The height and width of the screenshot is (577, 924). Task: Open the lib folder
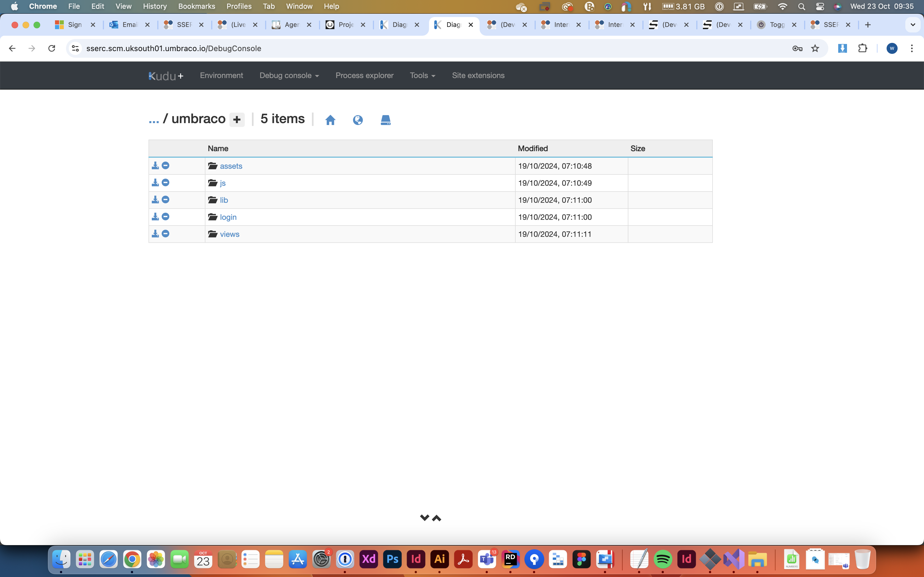coord(224,200)
